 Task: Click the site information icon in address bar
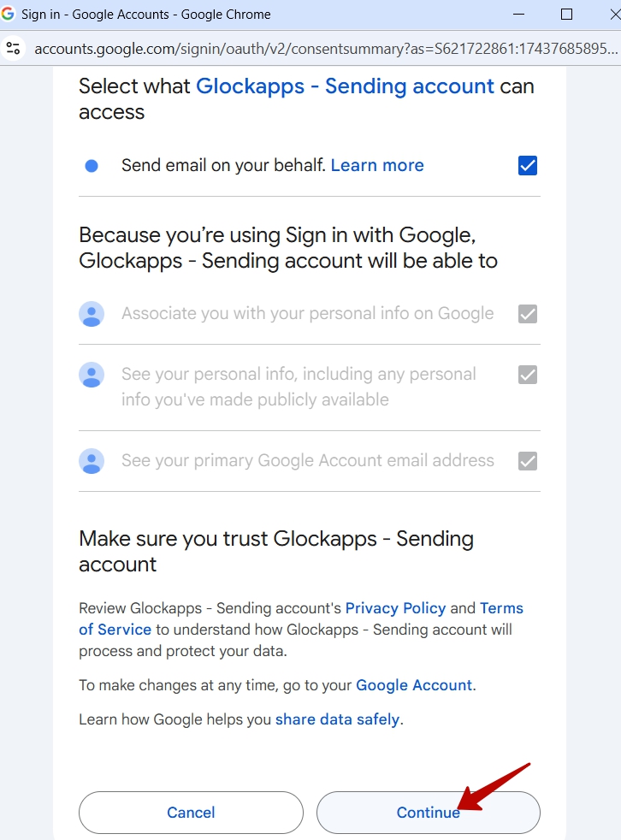point(13,49)
